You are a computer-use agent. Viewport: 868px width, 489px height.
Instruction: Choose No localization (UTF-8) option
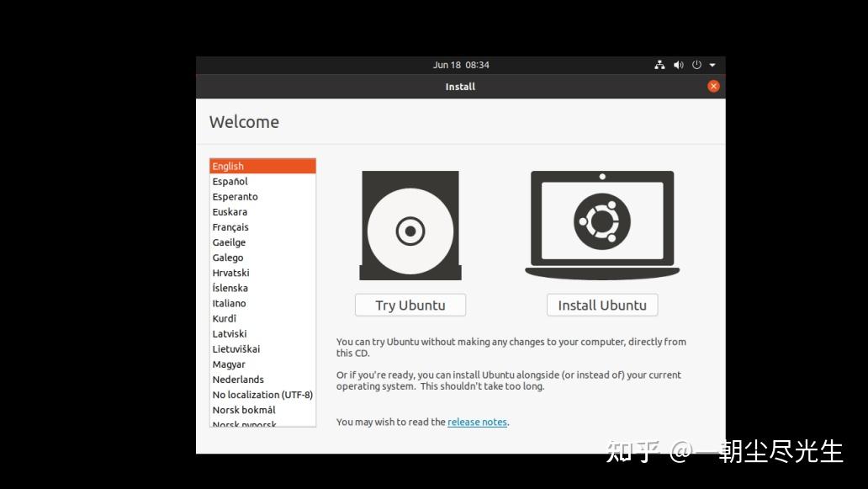click(x=262, y=394)
